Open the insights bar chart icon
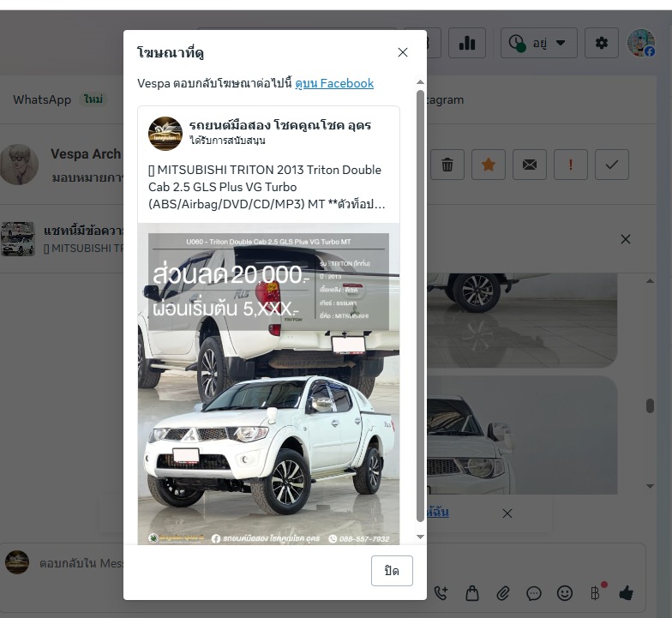 466,43
